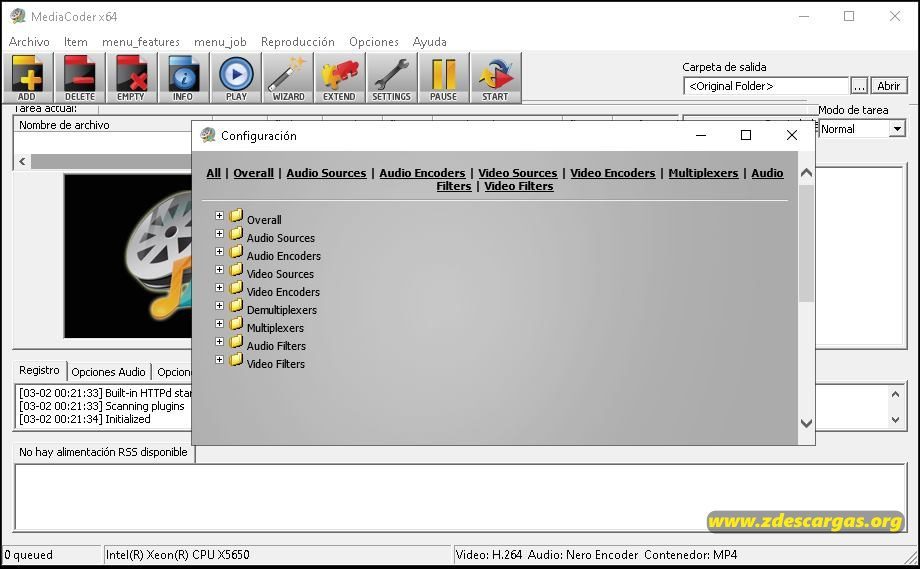
Task: Click the ADD toolbar icon
Action: (x=28, y=77)
